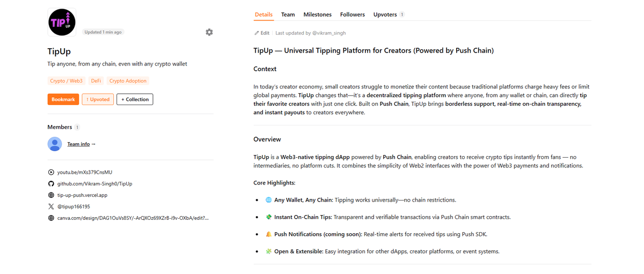Click the globe icon beside tip-up-push.vercel.app
This screenshot has width=644, height=274.
51,195
